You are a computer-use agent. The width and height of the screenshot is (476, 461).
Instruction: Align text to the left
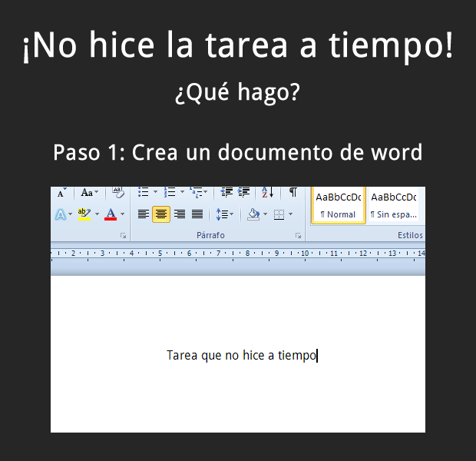click(144, 214)
